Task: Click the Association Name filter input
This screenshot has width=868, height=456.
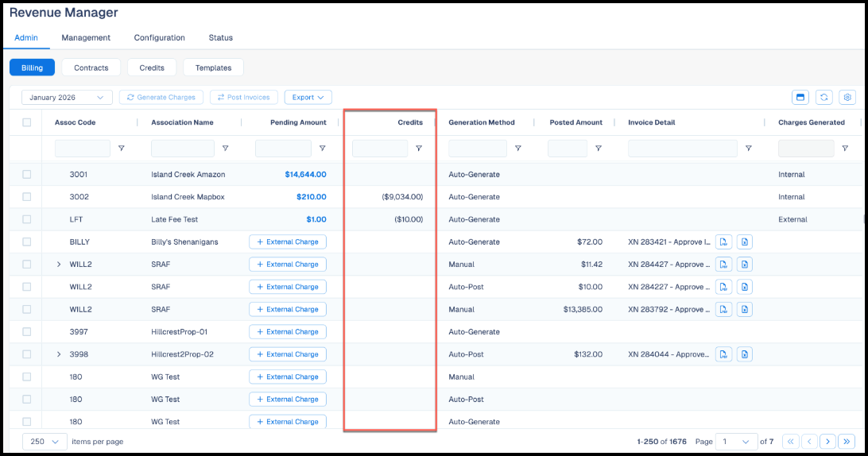Action: (x=183, y=149)
